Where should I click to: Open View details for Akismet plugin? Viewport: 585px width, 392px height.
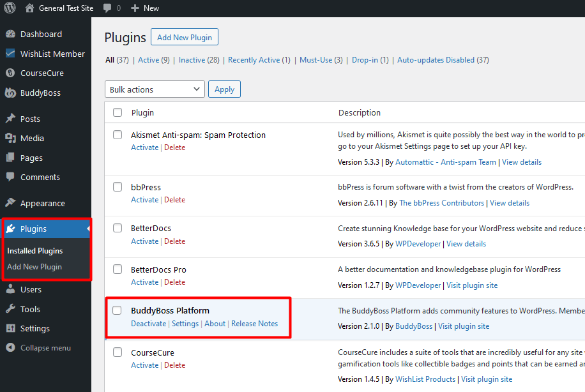[522, 162]
